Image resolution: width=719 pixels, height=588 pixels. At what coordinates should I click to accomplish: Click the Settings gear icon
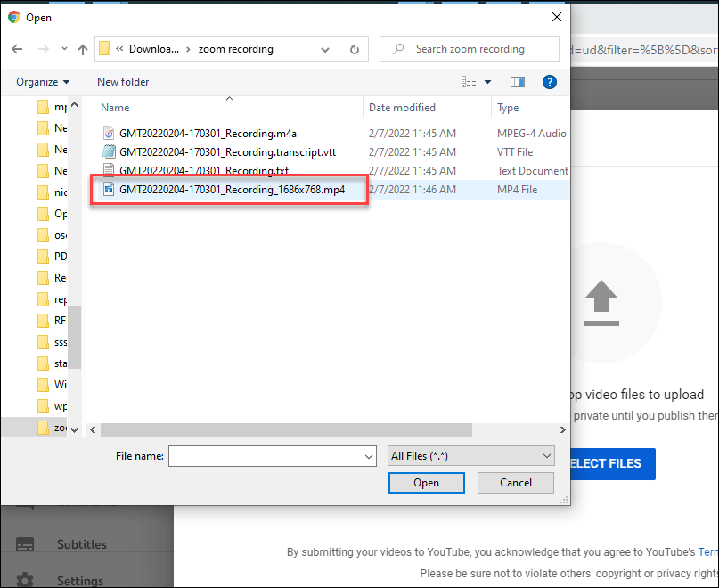(25, 580)
